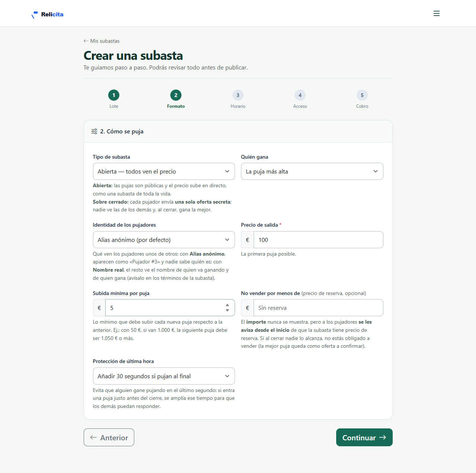The width and height of the screenshot is (476, 473).
Task: Open the Tipo de subasta dropdown
Action: click(x=164, y=171)
